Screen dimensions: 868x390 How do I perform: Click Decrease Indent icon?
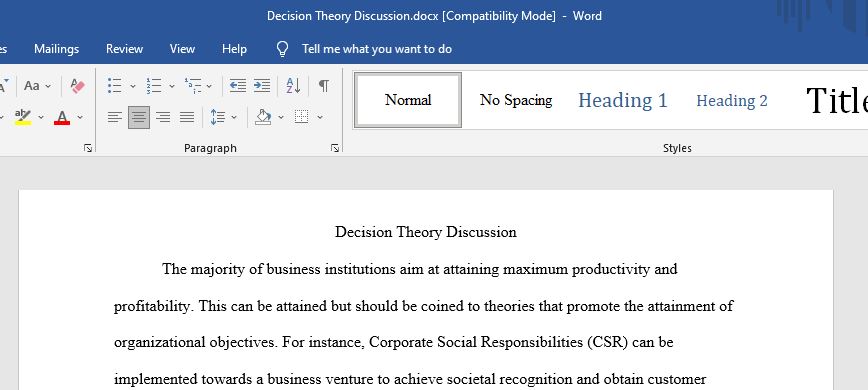pos(238,86)
